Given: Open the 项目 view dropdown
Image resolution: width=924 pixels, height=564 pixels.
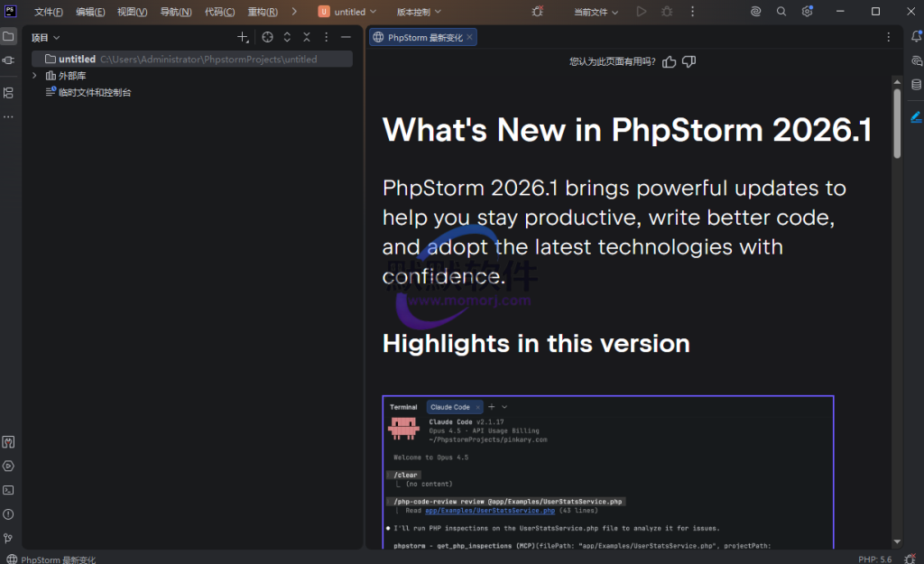Looking at the screenshot, I should pos(45,38).
